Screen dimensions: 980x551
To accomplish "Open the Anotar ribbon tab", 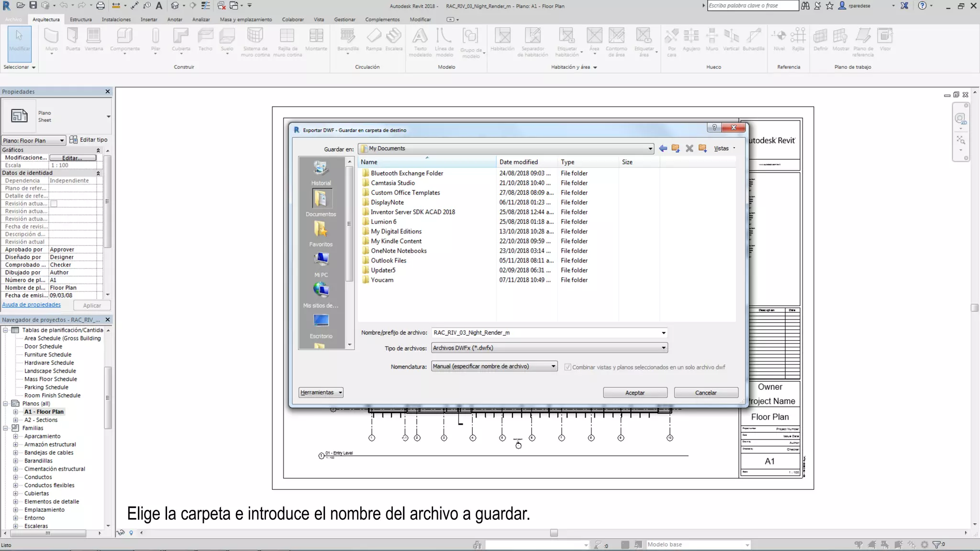I will pyautogui.click(x=175, y=20).
